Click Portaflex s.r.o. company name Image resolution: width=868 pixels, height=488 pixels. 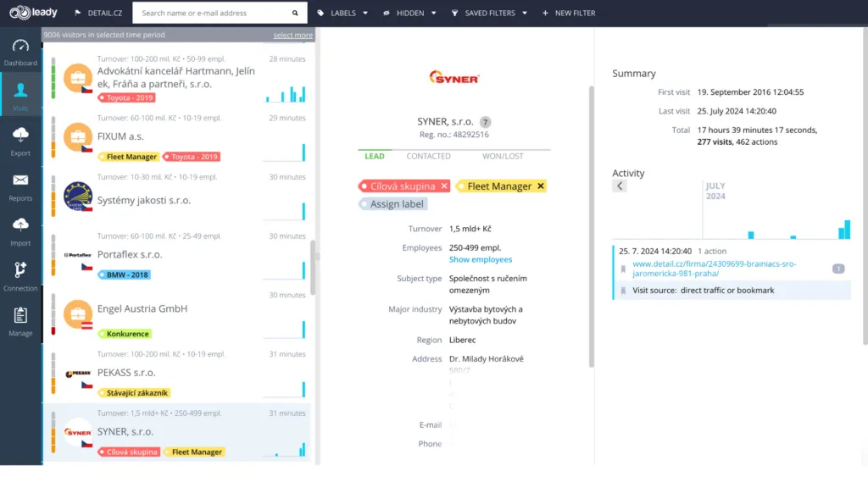(x=130, y=254)
